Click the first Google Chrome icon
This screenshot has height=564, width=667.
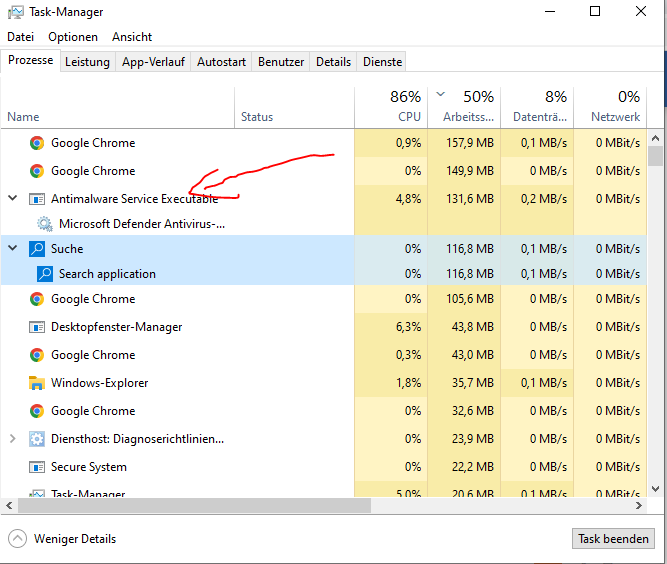click(x=37, y=143)
